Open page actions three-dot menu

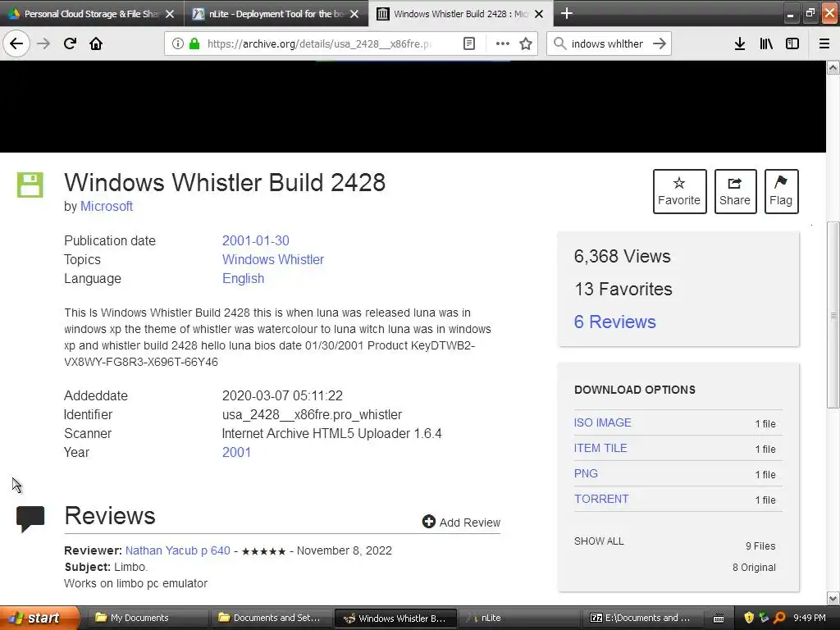tap(503, 43)
